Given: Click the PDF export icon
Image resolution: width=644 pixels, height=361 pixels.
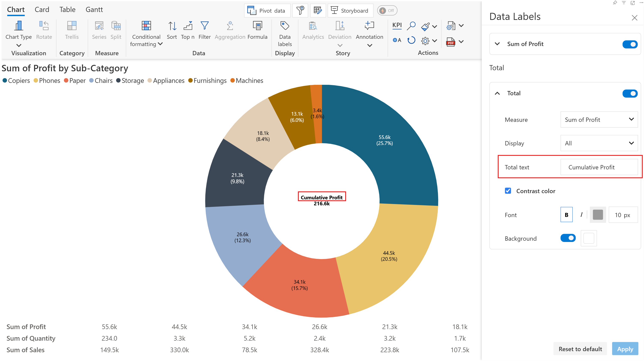Looking at the screenshot, I should [x=451, y=42].
